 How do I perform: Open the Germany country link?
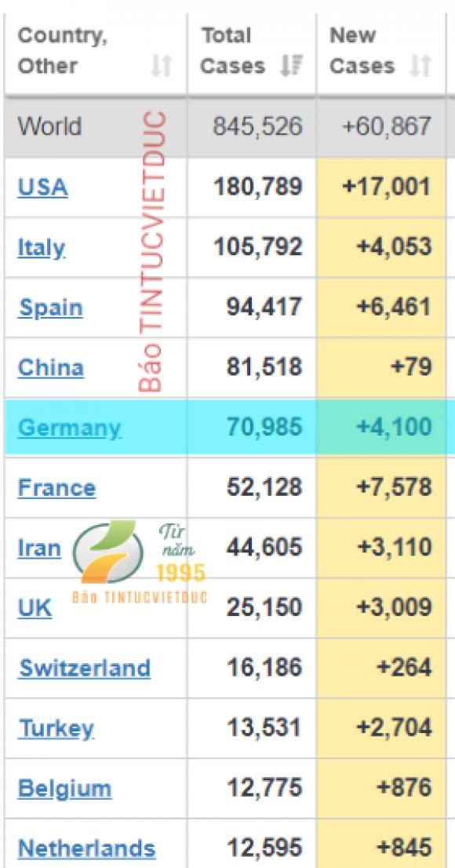pyautogui.click(x=68, y=428)
